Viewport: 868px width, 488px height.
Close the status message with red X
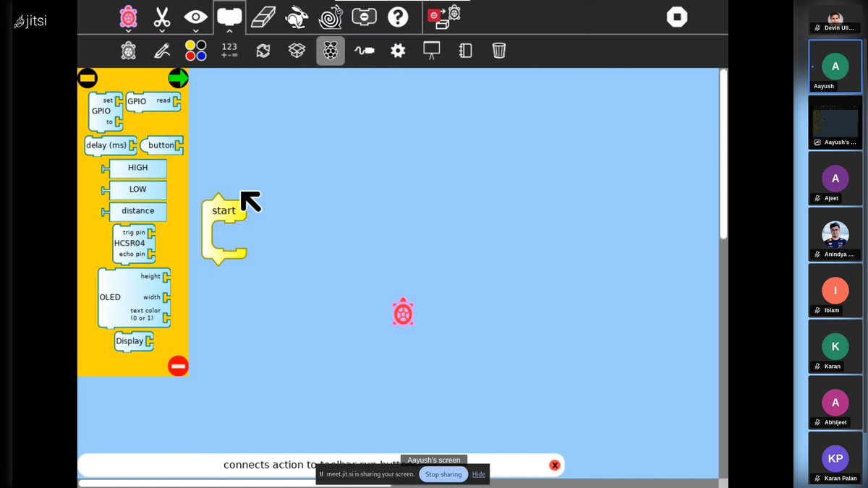click(555, 465)
